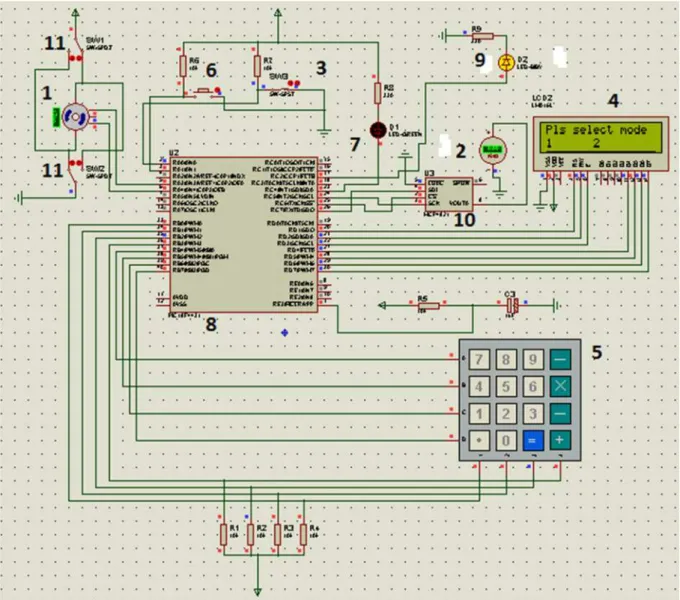
Task: Select the ground symbol below the voltmeter
Action: [500, 195]
